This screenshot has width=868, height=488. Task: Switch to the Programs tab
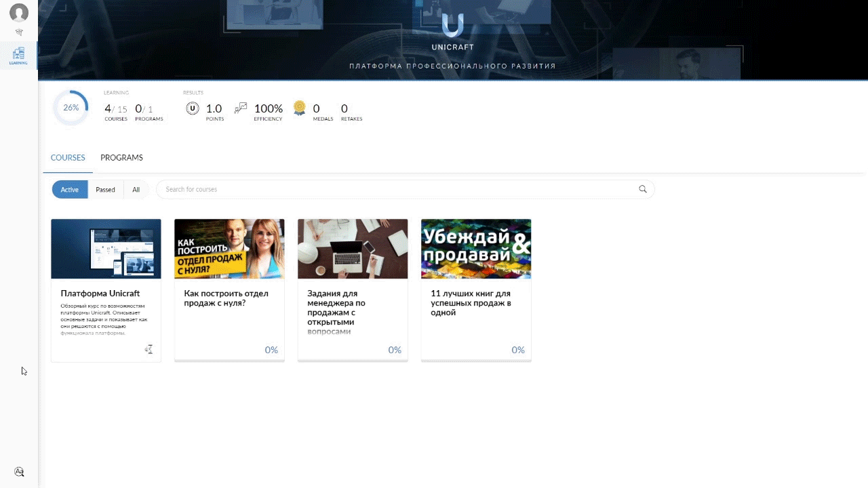click(121, 158)
